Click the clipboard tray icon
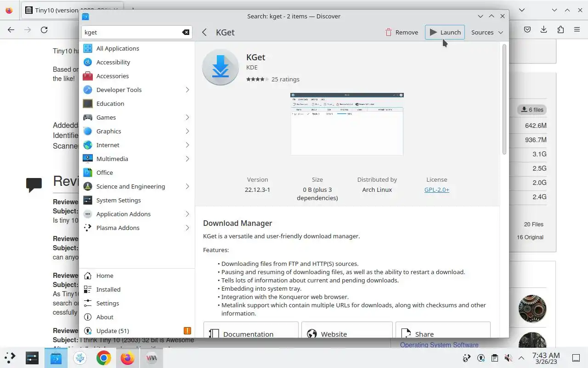The height and width of the screenshot is (368, 588). point(494,358)
